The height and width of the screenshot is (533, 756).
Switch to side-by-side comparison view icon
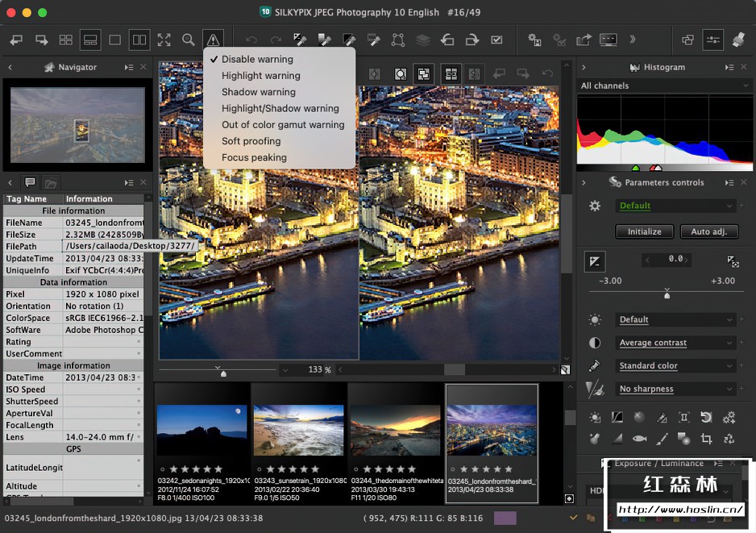pyautogui.click(x=139, y=40)
